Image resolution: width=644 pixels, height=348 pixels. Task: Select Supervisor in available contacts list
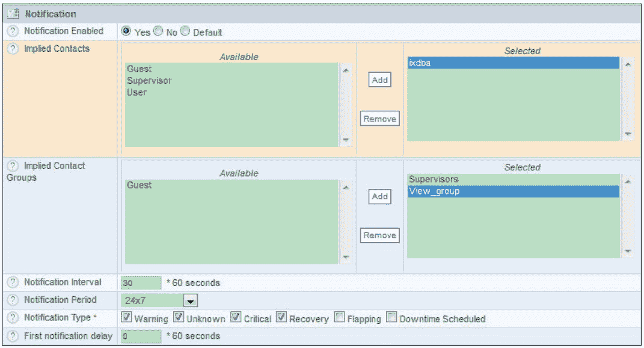(149, 81)
